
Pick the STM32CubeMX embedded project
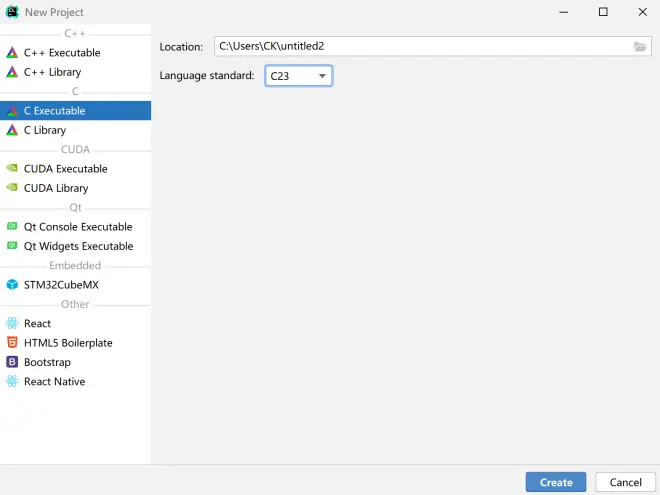tap(75, 285)
